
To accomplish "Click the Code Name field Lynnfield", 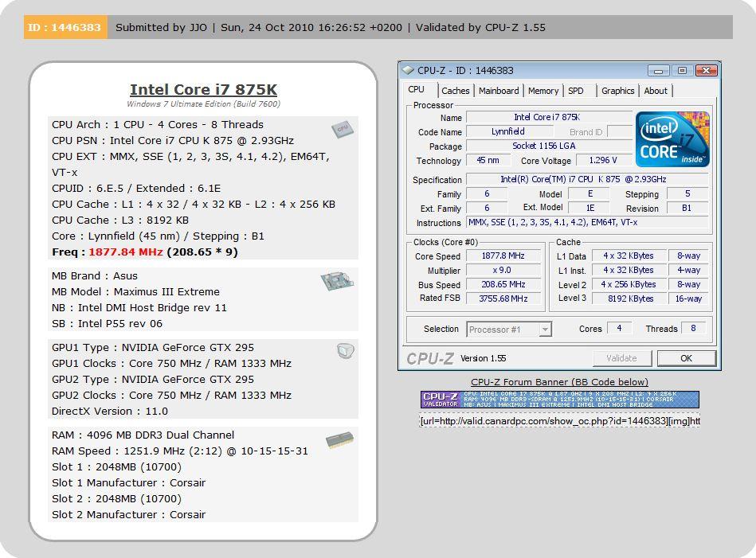I will pyautogui.click(x=508, y=131).
